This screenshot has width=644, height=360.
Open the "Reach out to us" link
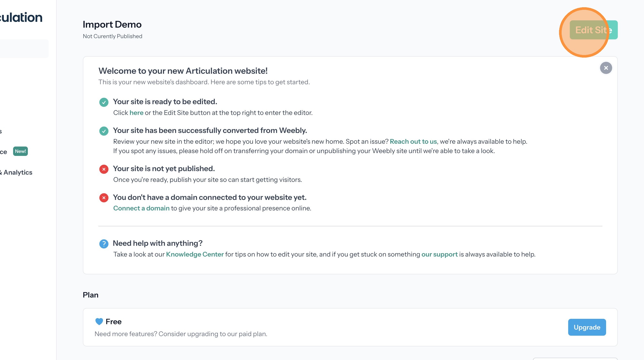click(413, 142)
